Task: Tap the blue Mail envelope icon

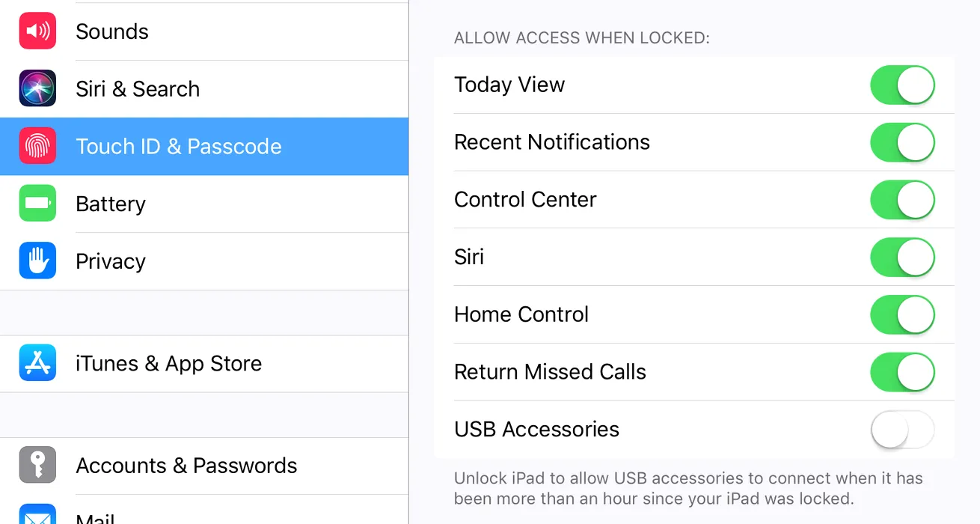Action: (x=37, y=515)
